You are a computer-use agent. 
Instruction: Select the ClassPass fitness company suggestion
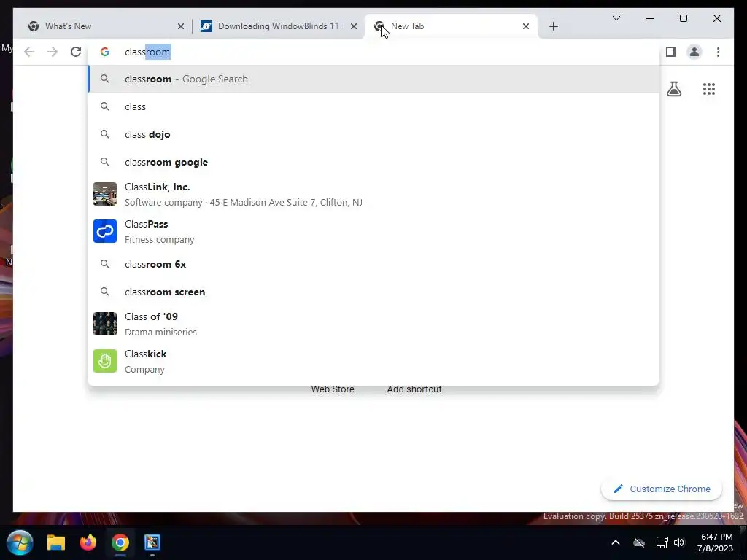[373, 231]
